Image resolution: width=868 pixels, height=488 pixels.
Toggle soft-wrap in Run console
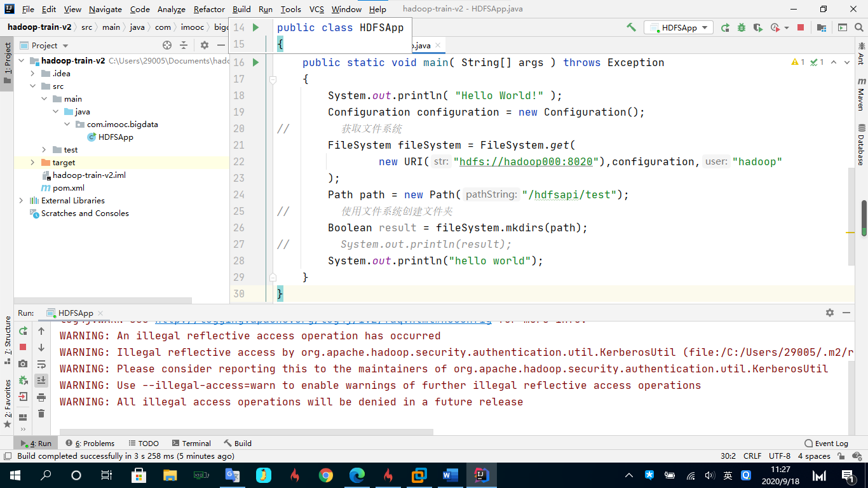click(x=41, y=364)
